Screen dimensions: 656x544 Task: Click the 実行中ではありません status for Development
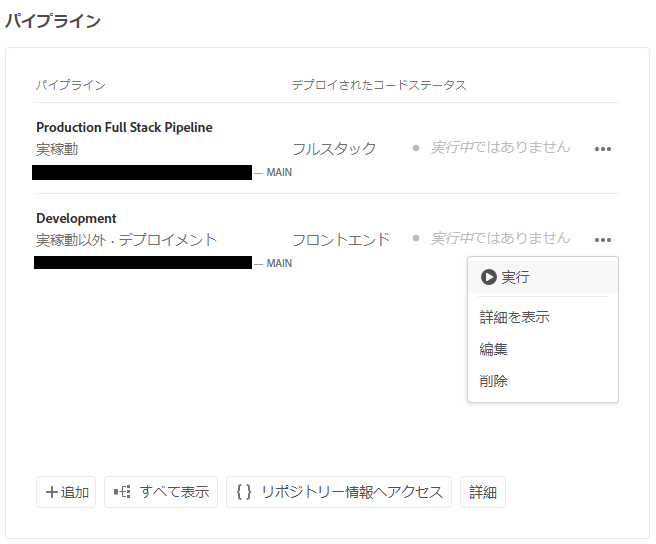coord(500,238)
